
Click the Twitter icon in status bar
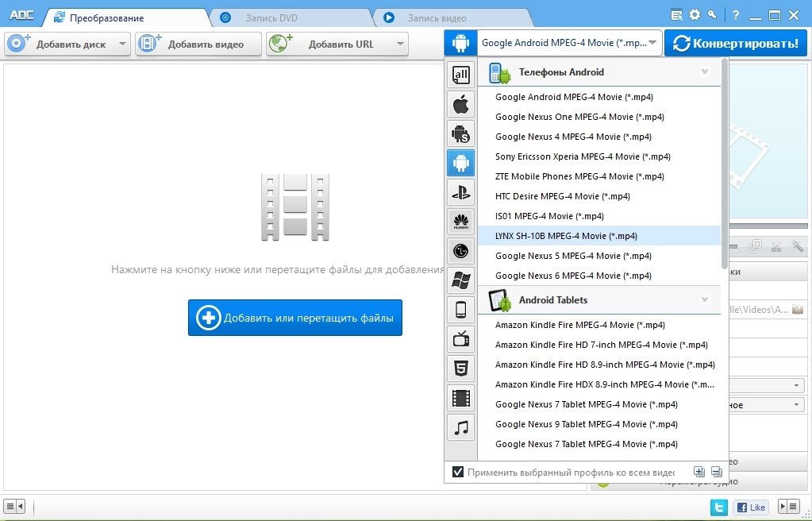coord(719,507)
